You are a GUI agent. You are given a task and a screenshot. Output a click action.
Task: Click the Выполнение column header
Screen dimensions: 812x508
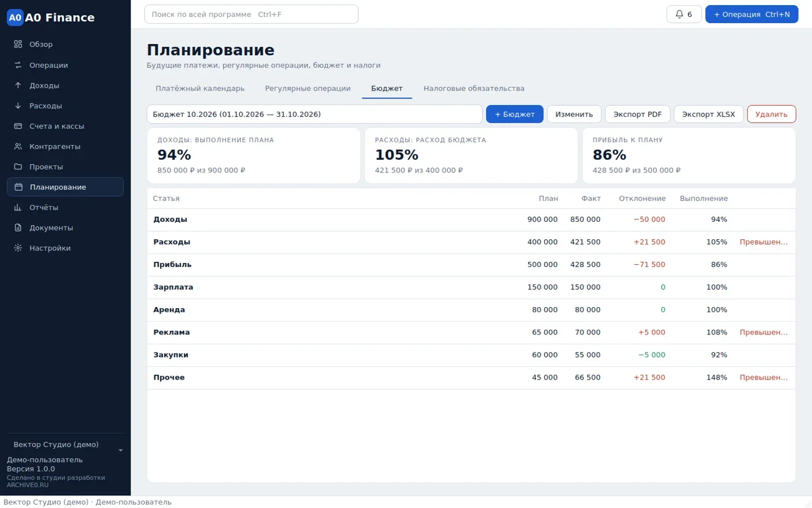tap(704, 199)
